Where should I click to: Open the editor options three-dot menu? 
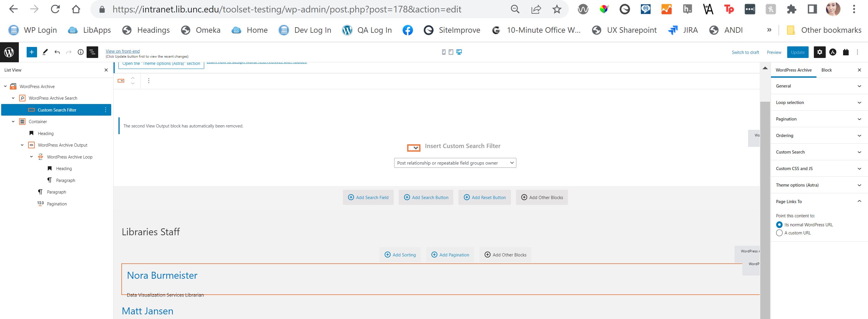click(858, 52)
